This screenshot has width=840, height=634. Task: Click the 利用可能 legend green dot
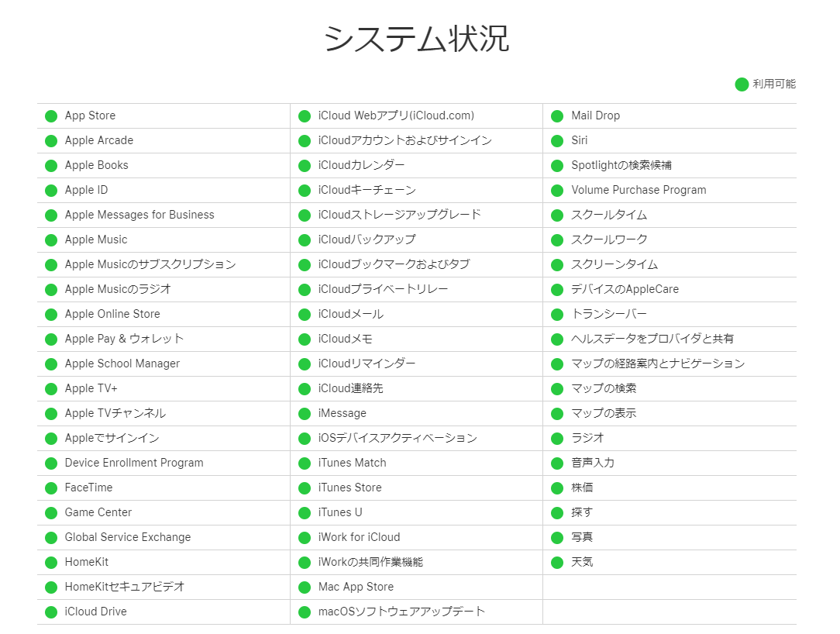[x=742, y=84]
